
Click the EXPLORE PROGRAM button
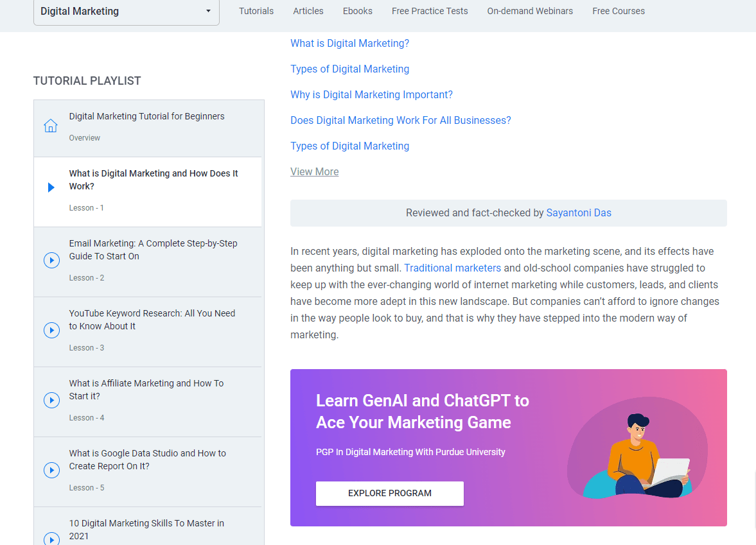389,493
